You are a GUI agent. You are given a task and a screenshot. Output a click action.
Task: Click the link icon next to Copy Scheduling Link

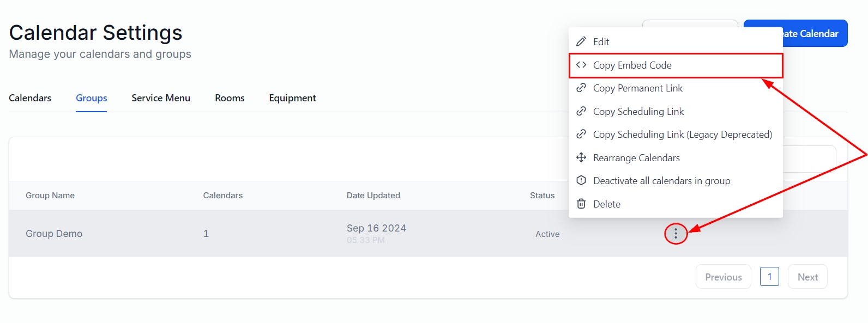(x=581, y=112)
